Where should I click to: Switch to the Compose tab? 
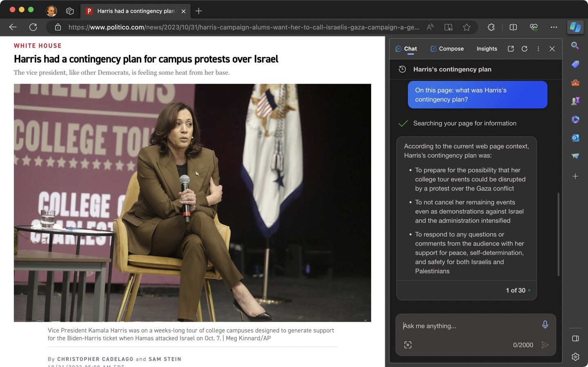447,49
